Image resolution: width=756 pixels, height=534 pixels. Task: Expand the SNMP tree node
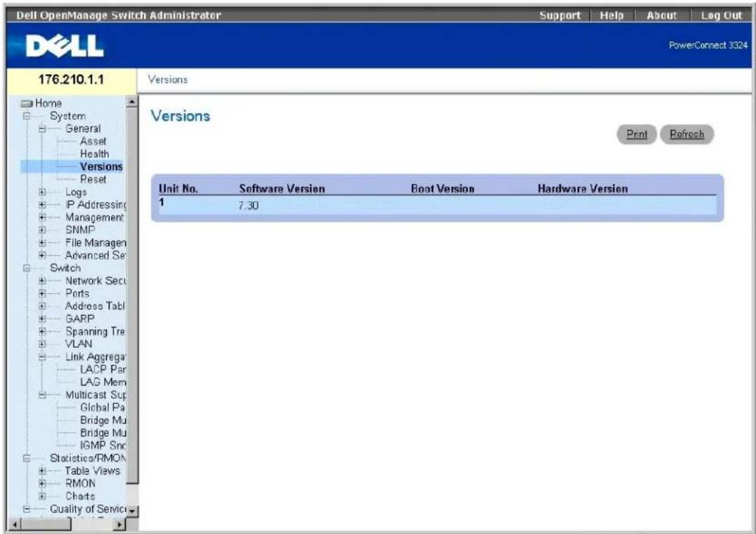click(42, 230)
